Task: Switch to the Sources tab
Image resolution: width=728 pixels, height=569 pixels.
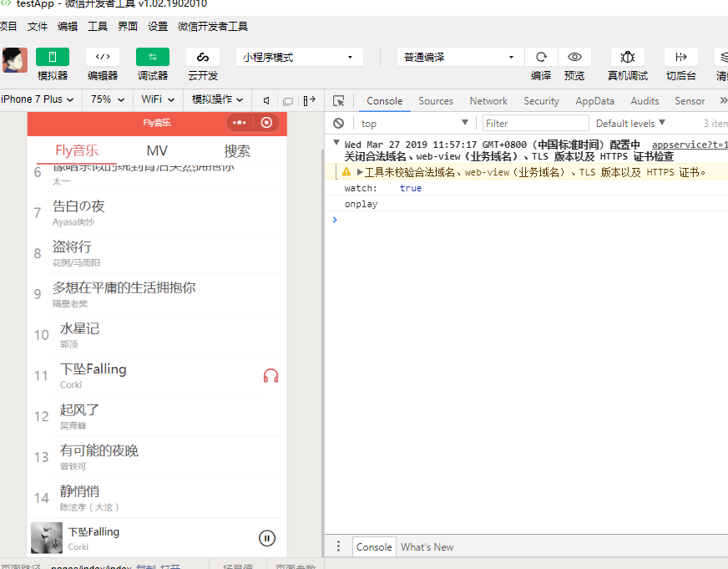Action: point(436,101)
